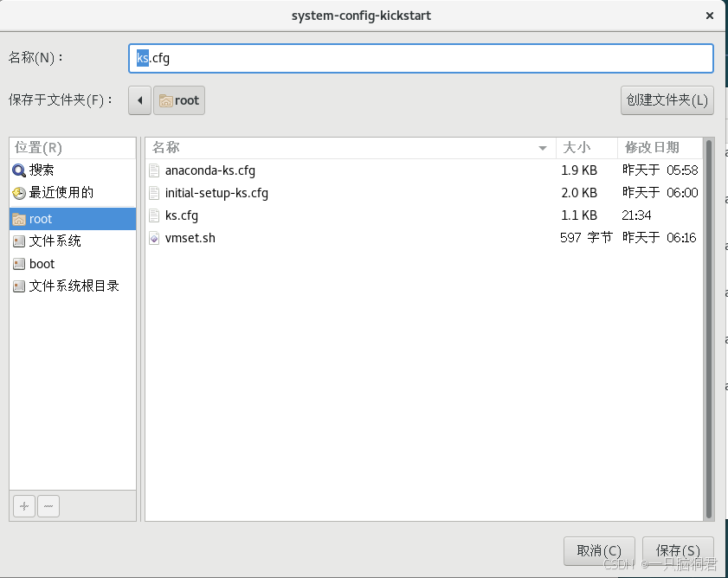Viewport: 728px width, 578px height.
Task: Select the ks.cfg file name in list
Action: (x=182, y=215)
